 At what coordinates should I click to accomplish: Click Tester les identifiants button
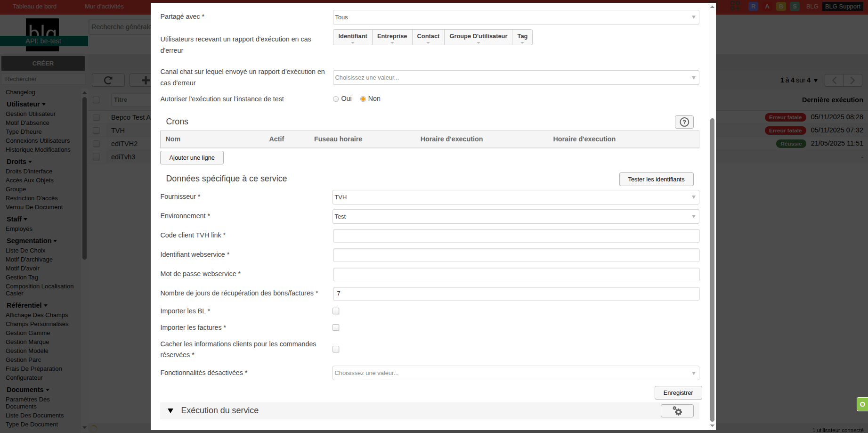pyautogui.click(x=656, y=180)
